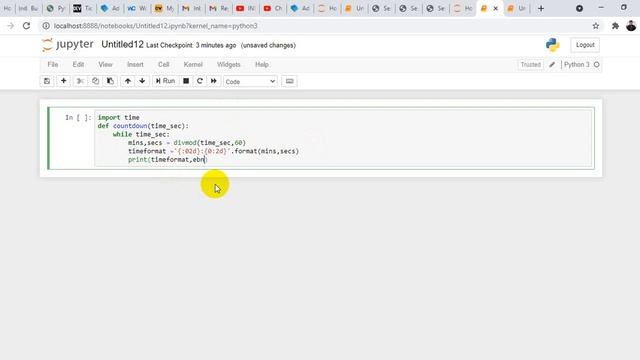Open a new browser tab with plus
The width and height of the screenshot is (640, 360).
[541, 8]
